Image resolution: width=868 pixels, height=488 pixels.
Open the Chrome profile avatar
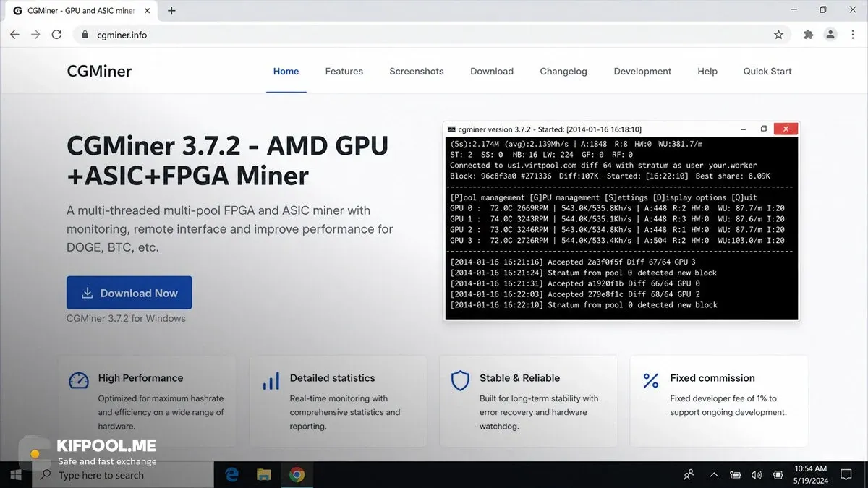830,34
